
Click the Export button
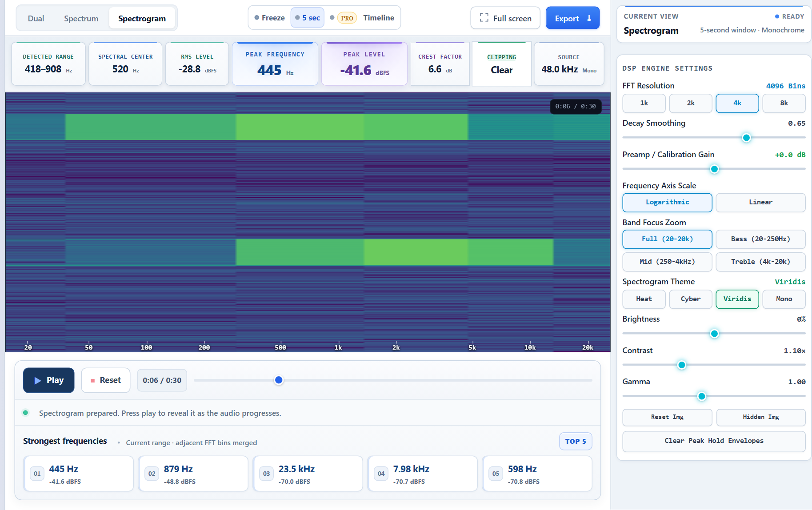point(572,18)
